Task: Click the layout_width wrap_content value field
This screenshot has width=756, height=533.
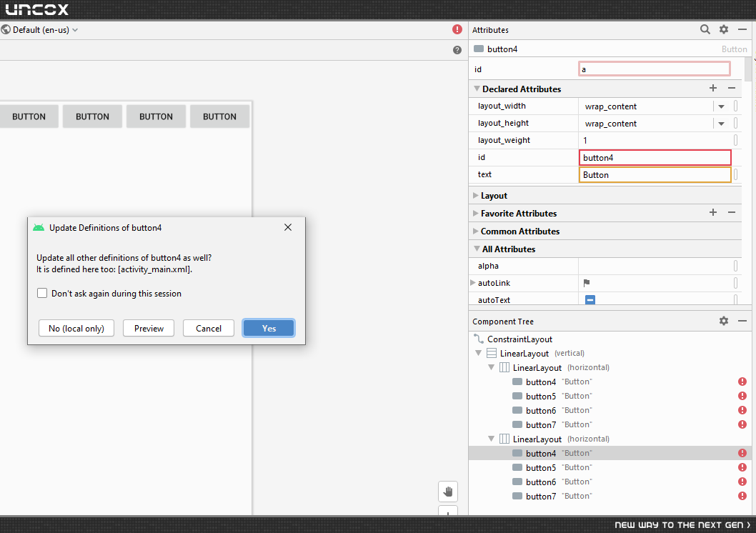Action: point(646,106)
